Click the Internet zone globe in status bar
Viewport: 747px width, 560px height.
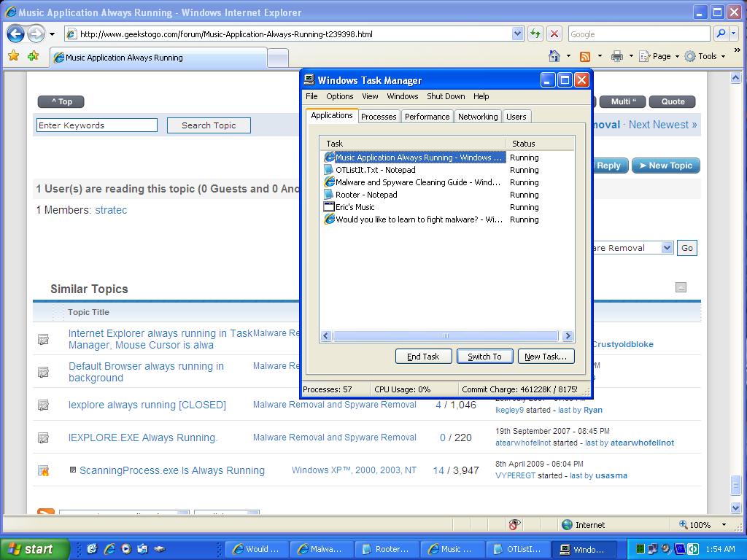point(567,525)
